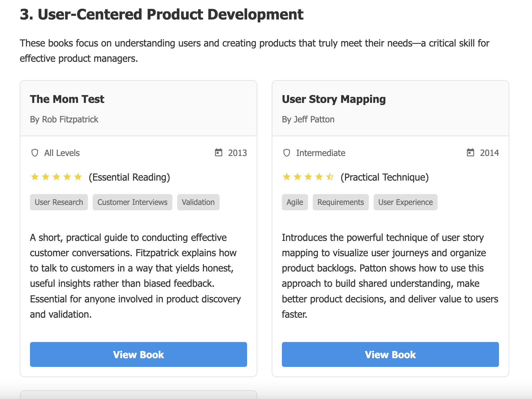Click the User Story Mapping book title
Image resolution: width=532 pixels, height=399 pixels.
(334, 99)
